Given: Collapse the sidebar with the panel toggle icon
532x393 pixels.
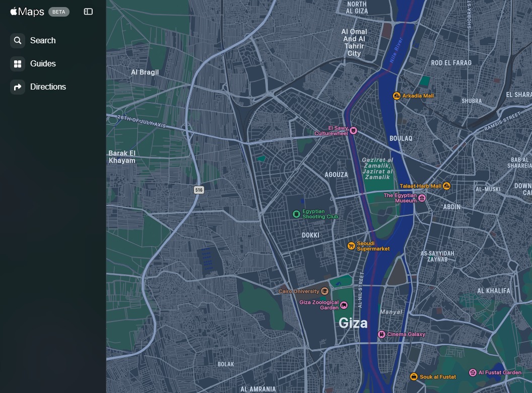Looking at the screenshot, I should (x=88, y=12).
